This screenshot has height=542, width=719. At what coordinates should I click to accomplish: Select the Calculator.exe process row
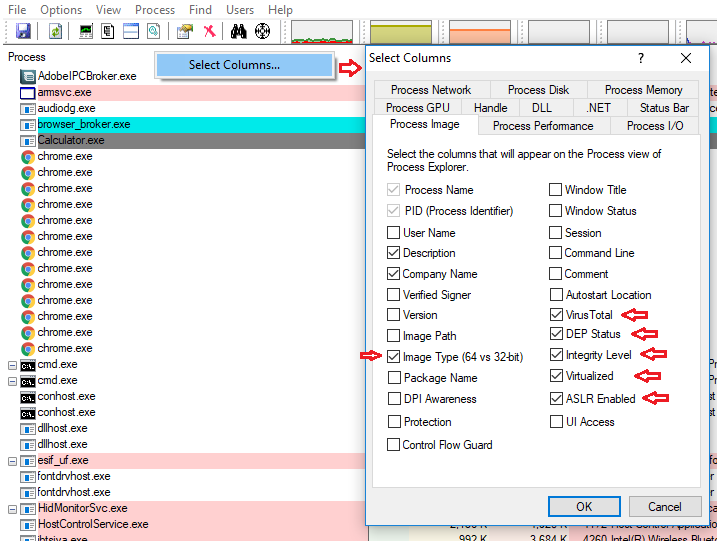71,141
